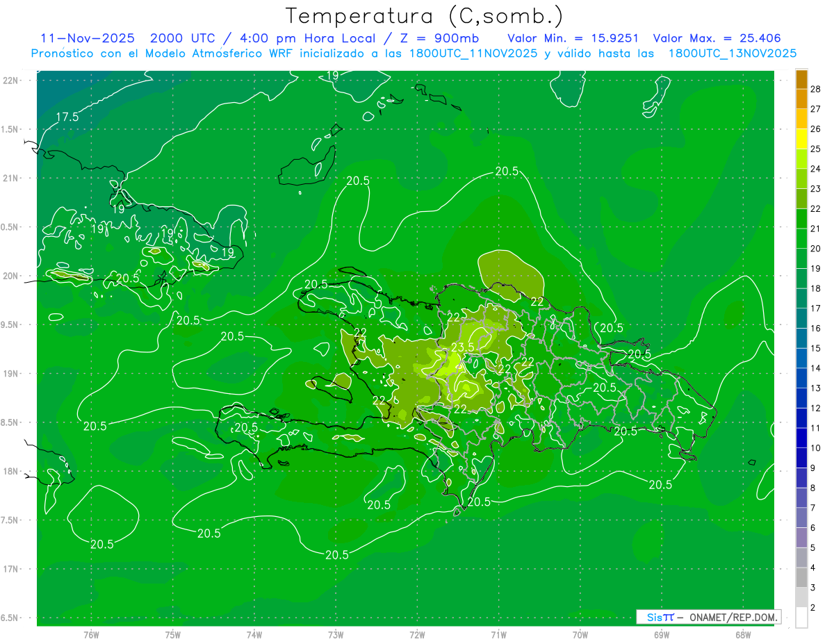834x644 pixels.
Task: Click the colorbar value "16"
Action: [815, 328]
